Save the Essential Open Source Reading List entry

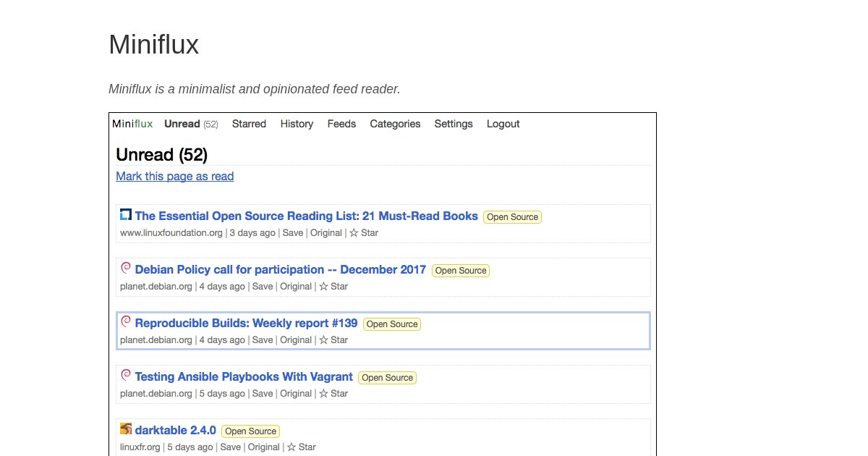[x=293, y=233]
